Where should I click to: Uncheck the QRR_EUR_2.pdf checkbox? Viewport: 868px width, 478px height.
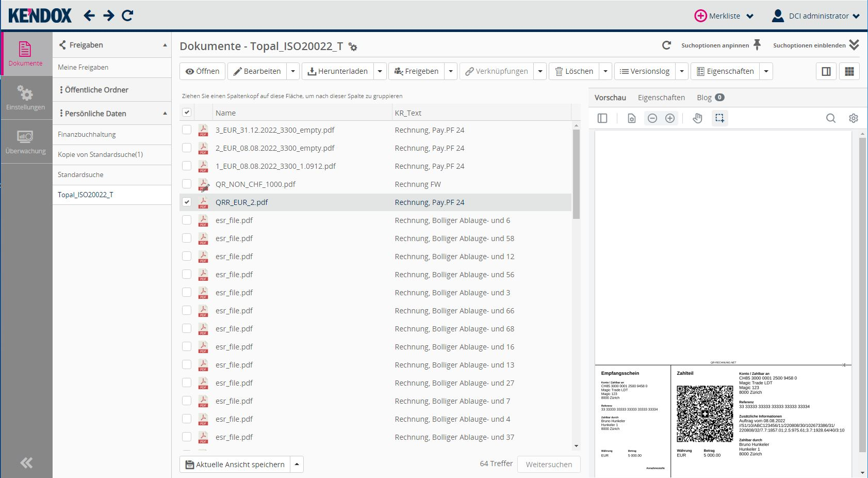pos(187,202)
